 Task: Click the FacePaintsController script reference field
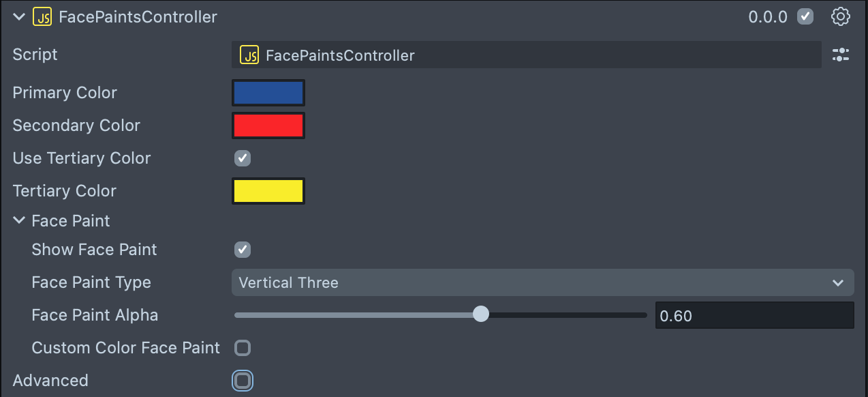tap(531, 55)
